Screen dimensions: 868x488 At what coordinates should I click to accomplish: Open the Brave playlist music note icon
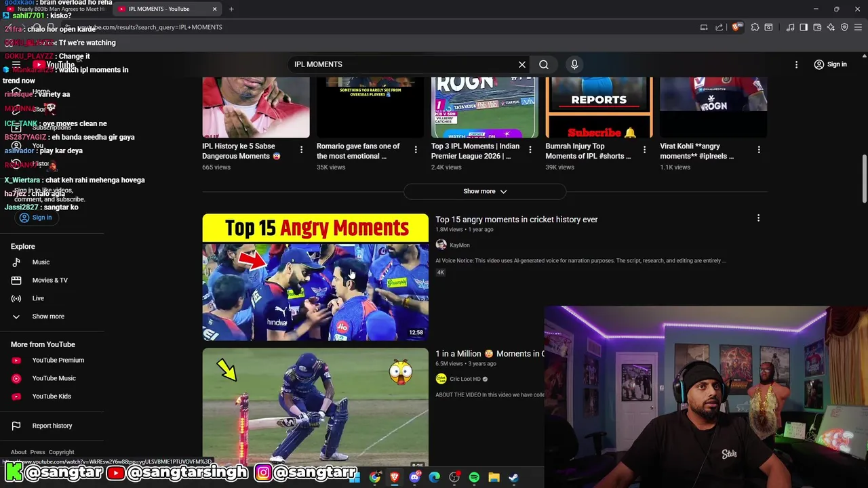point(790,27)
